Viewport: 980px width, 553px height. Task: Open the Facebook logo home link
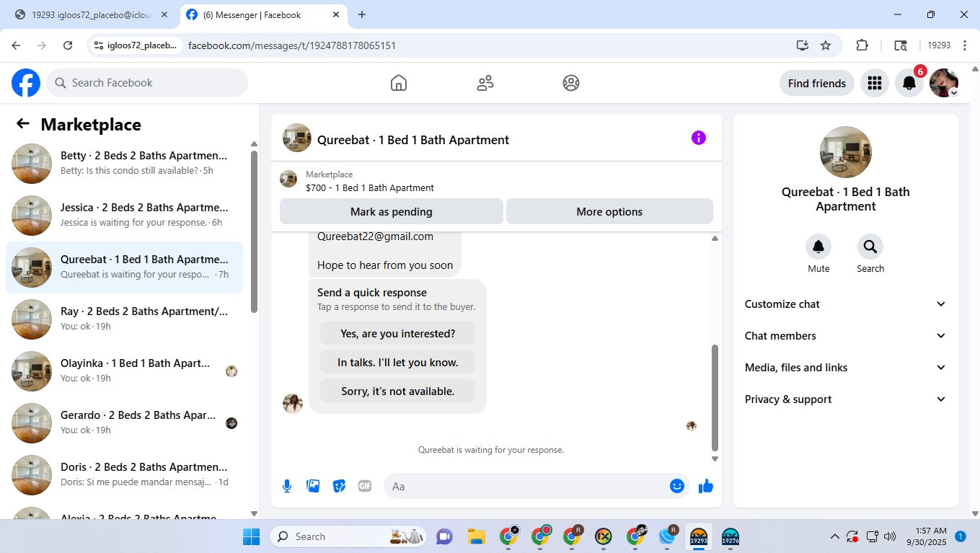coord(26,83)
